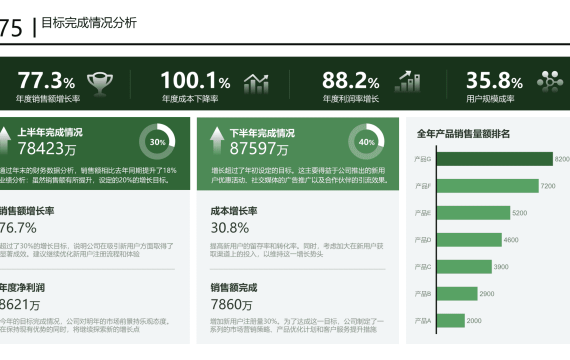
Task: Select the 30% donut progress ring
Action: (x=157, y=141)
